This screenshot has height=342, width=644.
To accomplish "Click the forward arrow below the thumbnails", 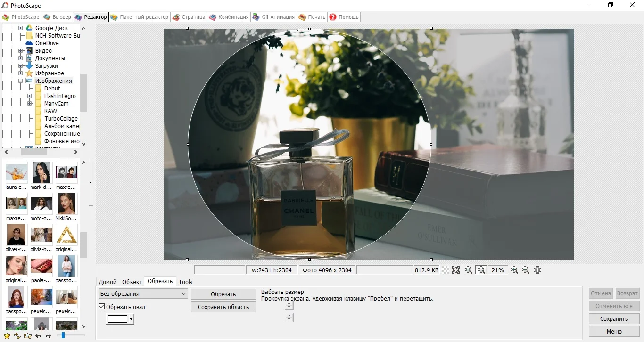I will tap(48, 336).
